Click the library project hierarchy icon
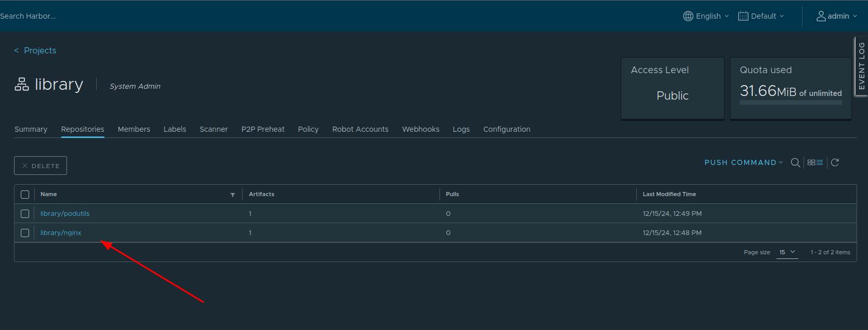 pos(22,84)
